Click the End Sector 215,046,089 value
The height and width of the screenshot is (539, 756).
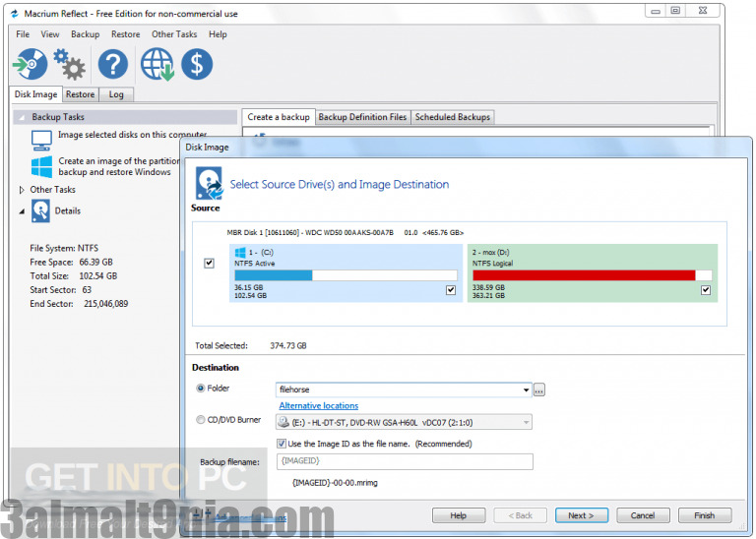(105, 304)
